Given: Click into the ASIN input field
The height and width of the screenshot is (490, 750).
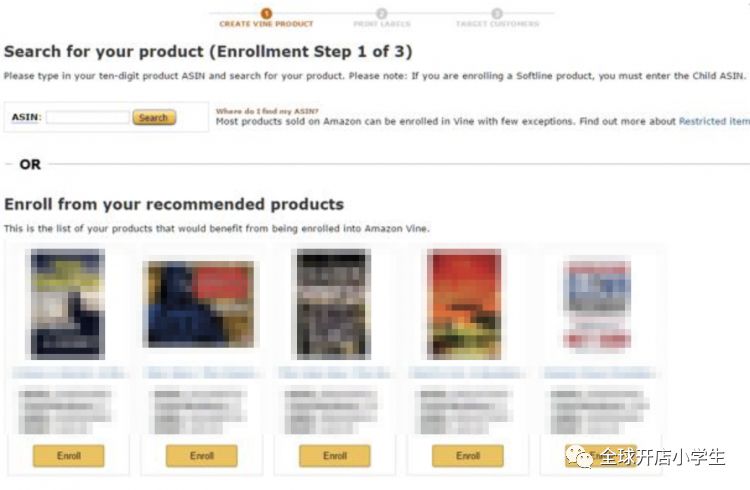Looking at the screenshot, I should (x=88, y=117).
